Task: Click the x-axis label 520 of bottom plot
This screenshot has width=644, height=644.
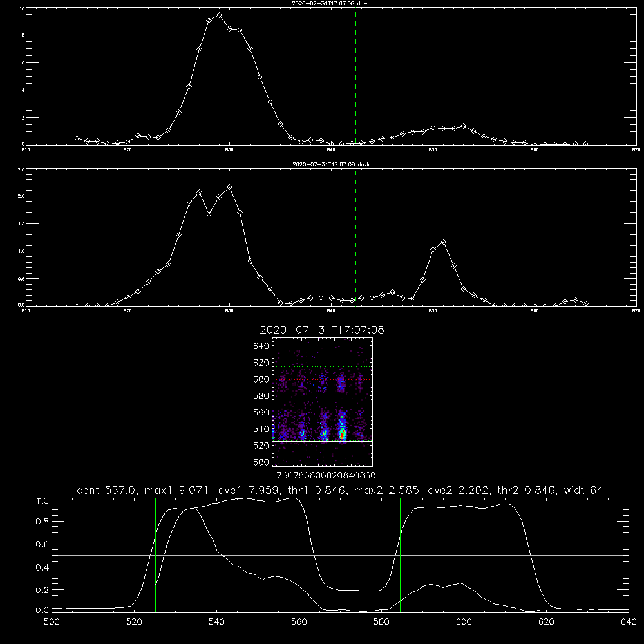Action: 135,622
